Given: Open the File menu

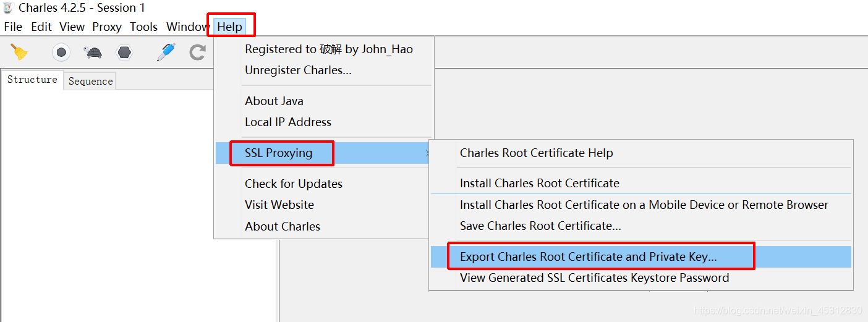Looking at the screenshot, I should click(13, 27).
